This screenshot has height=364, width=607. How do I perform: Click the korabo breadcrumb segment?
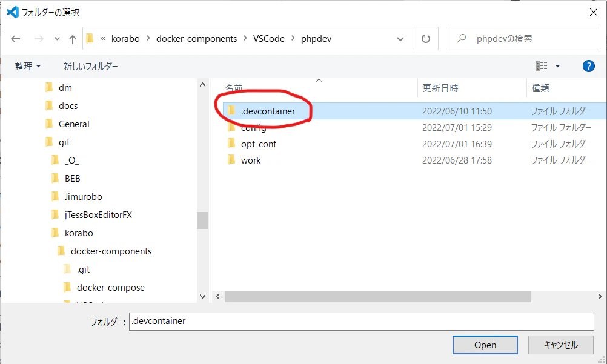pyautogui.click(x=125, y=39)
